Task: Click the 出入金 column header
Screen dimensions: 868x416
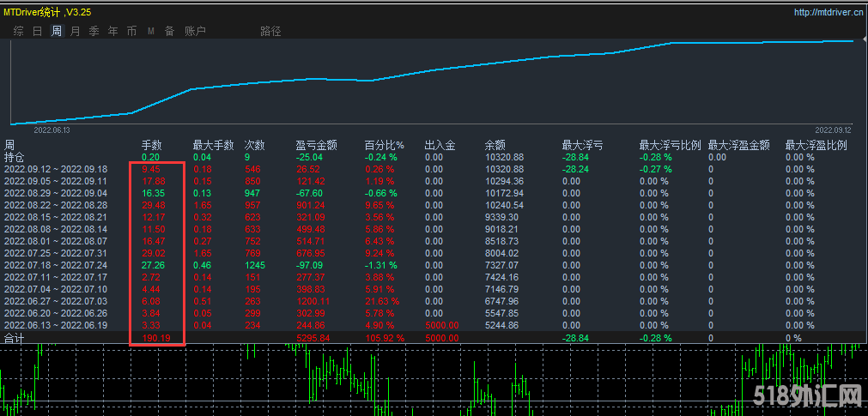Action: tap(440, 146)
